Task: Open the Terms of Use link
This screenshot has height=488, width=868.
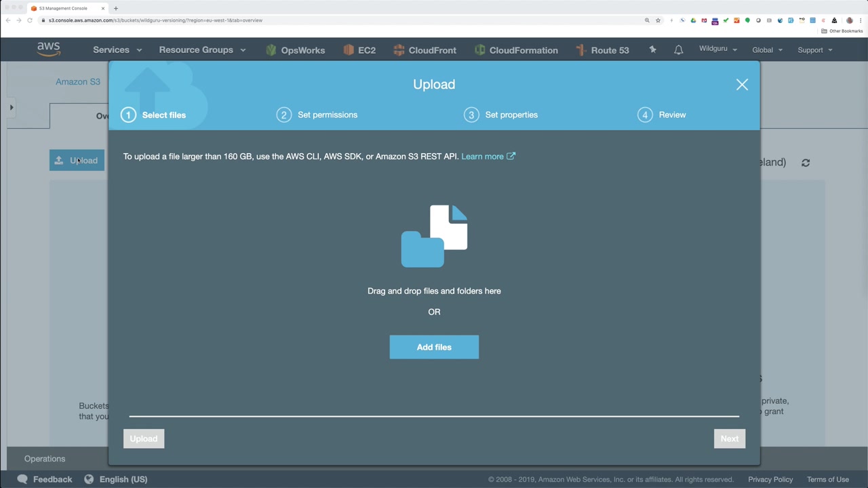Action: click(828, 479)
